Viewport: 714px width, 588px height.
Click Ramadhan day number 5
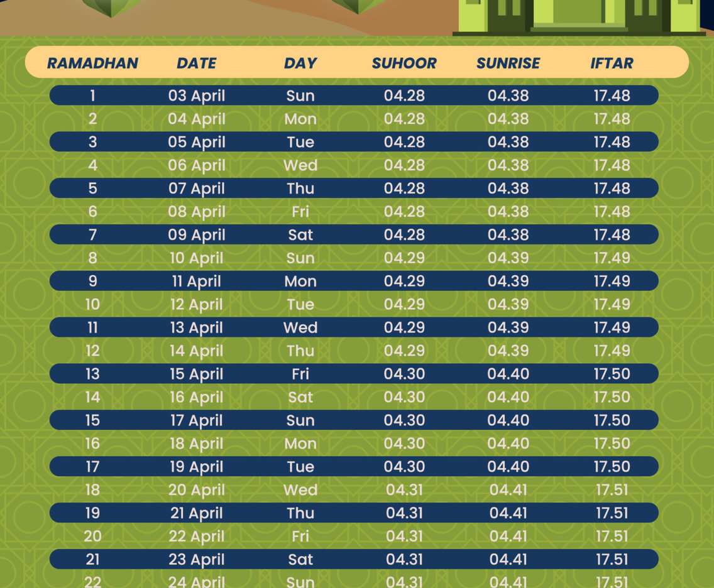(x=92, y=188)
